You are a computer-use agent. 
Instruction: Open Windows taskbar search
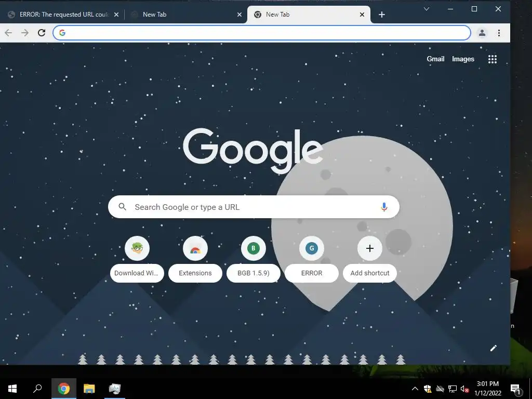coord(37,389)
